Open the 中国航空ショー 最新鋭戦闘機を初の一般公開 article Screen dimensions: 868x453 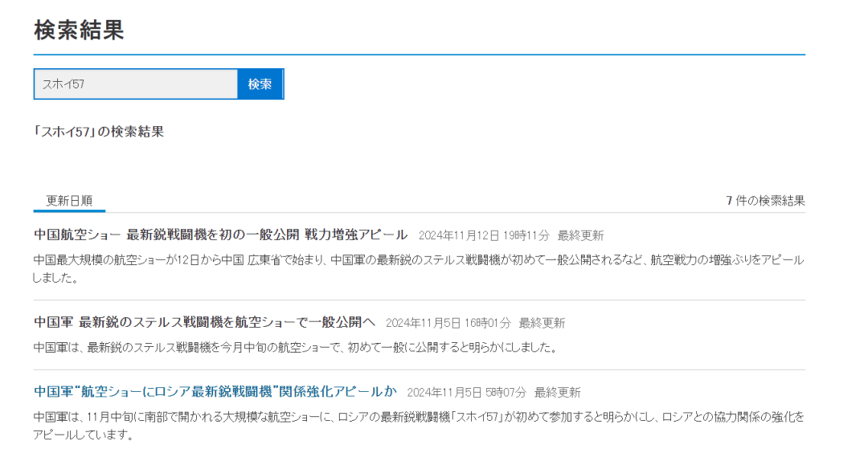(221, 235)
